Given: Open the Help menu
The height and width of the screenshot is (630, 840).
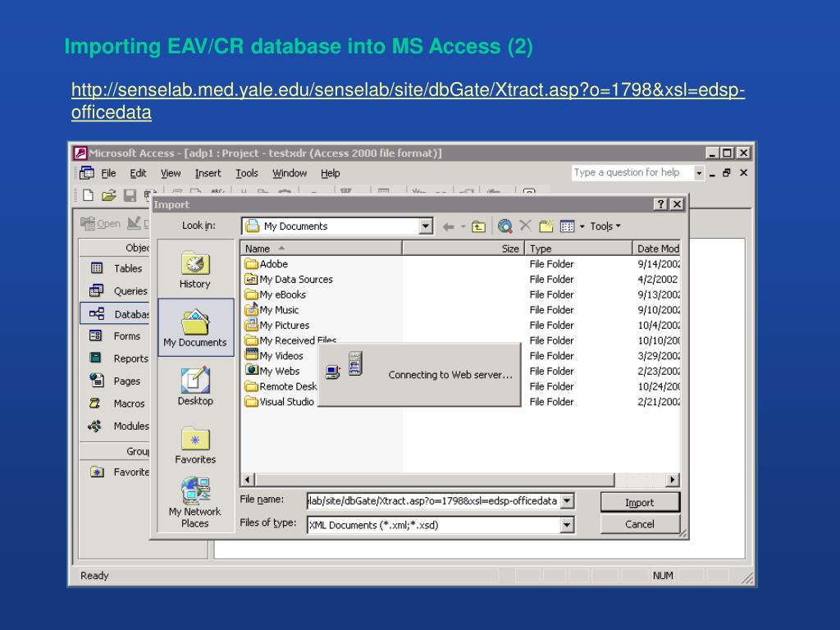Looking at the screenshot, I should [331, 173].
